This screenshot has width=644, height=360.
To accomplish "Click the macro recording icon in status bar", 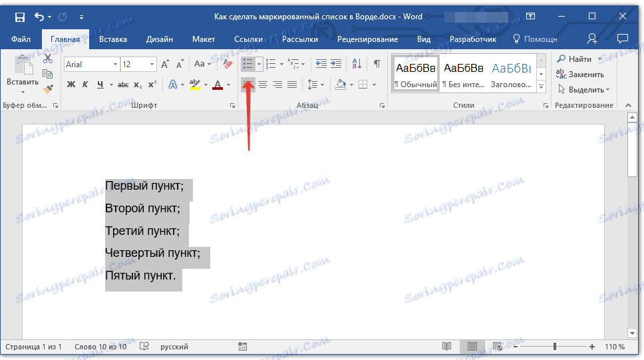I will click(243, 347).
